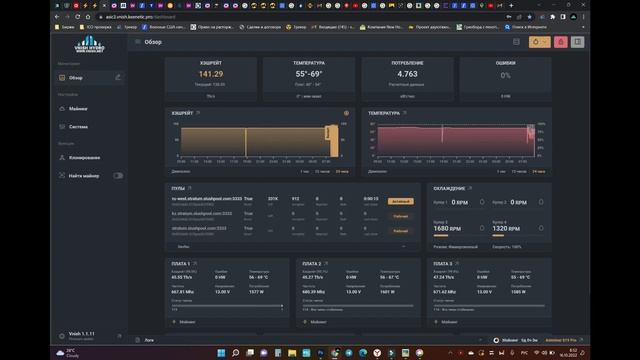Reload the page in browser

(77, 17)
